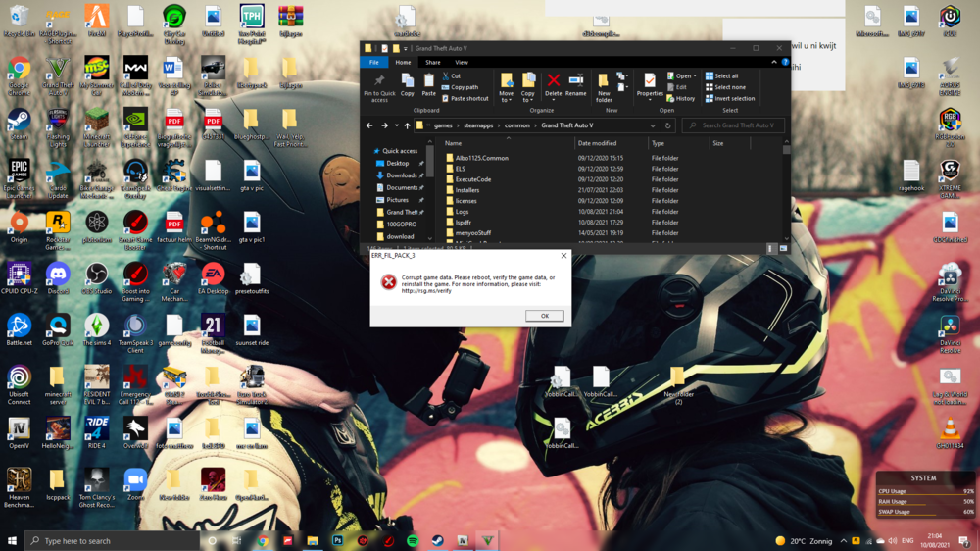The width and height of the screenshot is (980, 551).
Task: Open Quick access in the navigation pane
Action: tap(400, 151)
